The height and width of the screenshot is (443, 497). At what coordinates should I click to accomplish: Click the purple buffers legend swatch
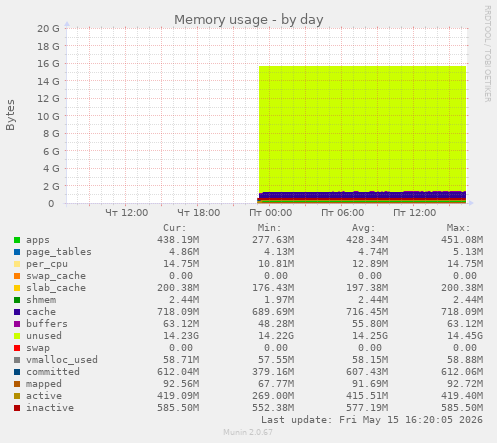17,324
